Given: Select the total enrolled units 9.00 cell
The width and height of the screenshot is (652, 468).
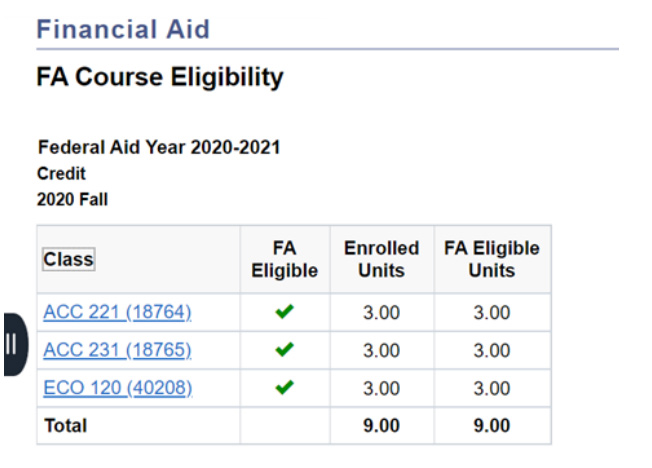Looking at the screenshot, I should point(381,425).
